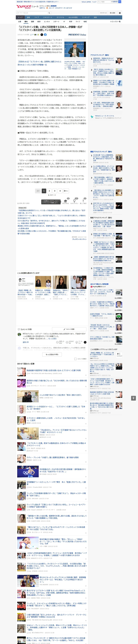This screenshot has width=138, height=644.
Task: Click the figure skater Olympic thumbnail
Action: pyautogui.click(x=28, y=472)
